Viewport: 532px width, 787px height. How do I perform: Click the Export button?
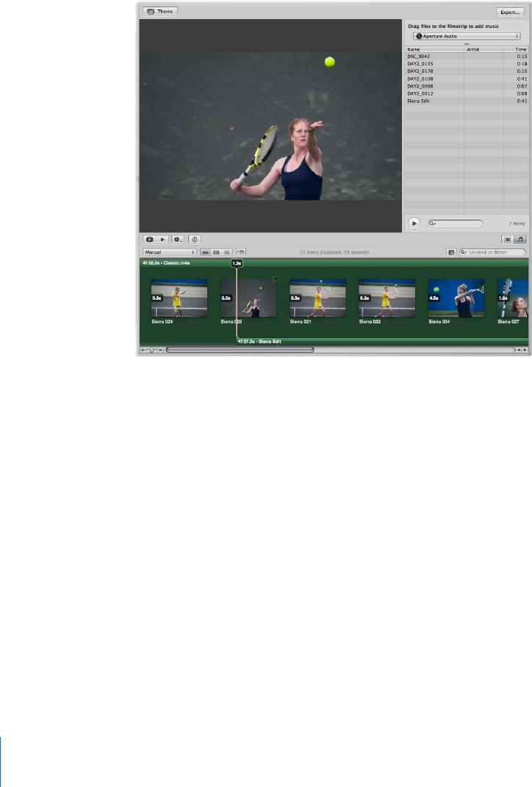click(x=510, y=12)
